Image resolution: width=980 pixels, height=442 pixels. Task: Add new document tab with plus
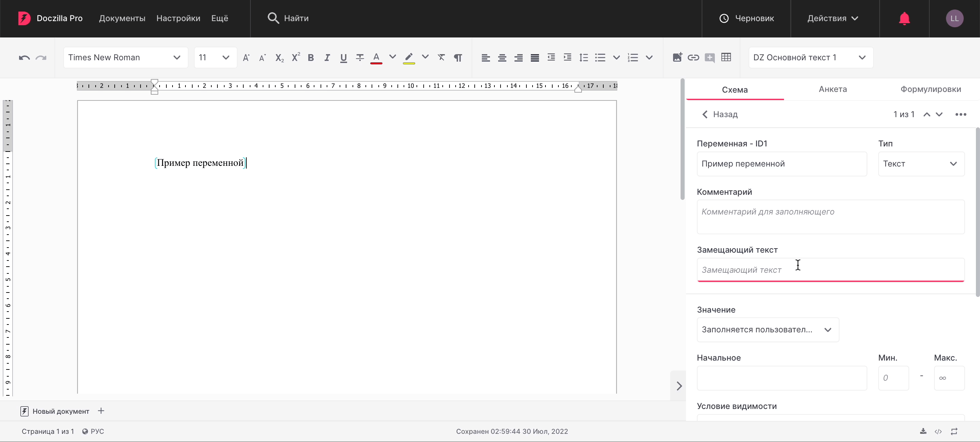coord(101,411)
